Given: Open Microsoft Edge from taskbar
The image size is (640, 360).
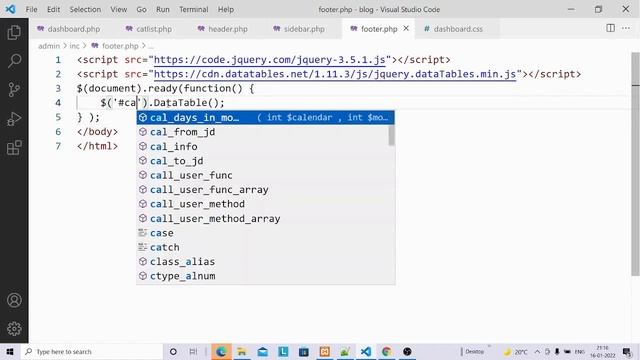Looking at the screenshot, I should [221, 351].
